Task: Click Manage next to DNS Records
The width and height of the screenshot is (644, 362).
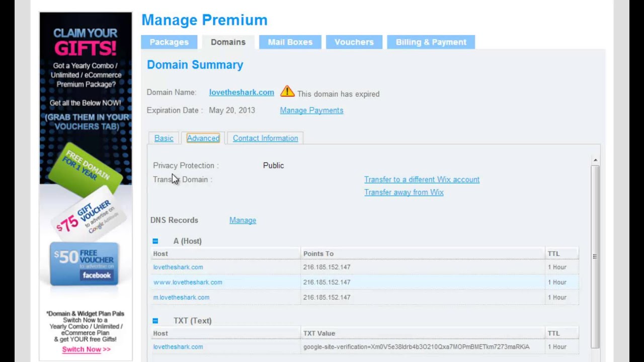Action: (x=243, y=220)
